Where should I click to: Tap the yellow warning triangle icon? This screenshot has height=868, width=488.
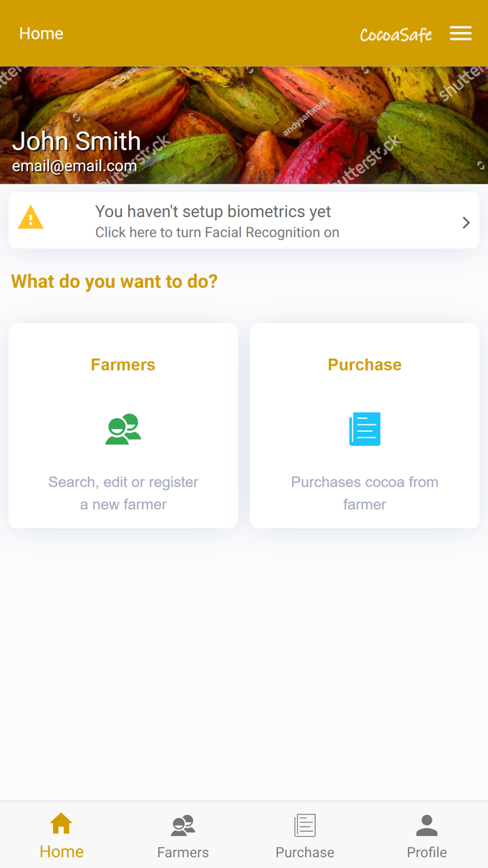31,218
